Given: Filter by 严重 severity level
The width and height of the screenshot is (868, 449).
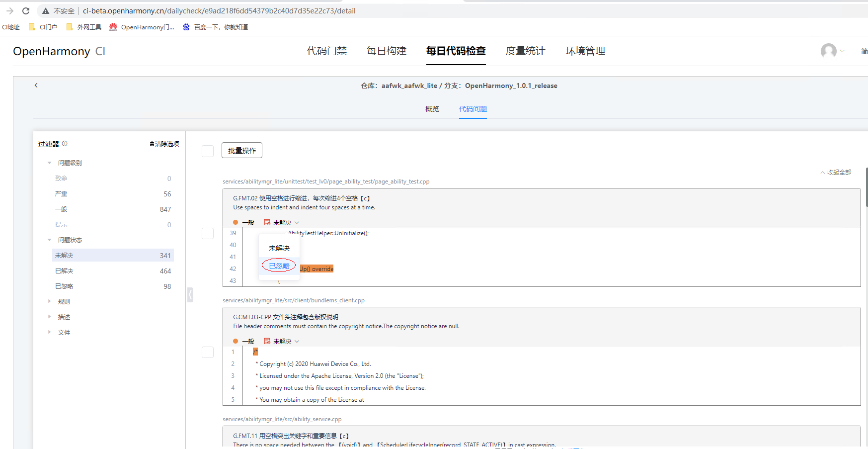Looking at the screenshot, I should [x=113, y=194].
